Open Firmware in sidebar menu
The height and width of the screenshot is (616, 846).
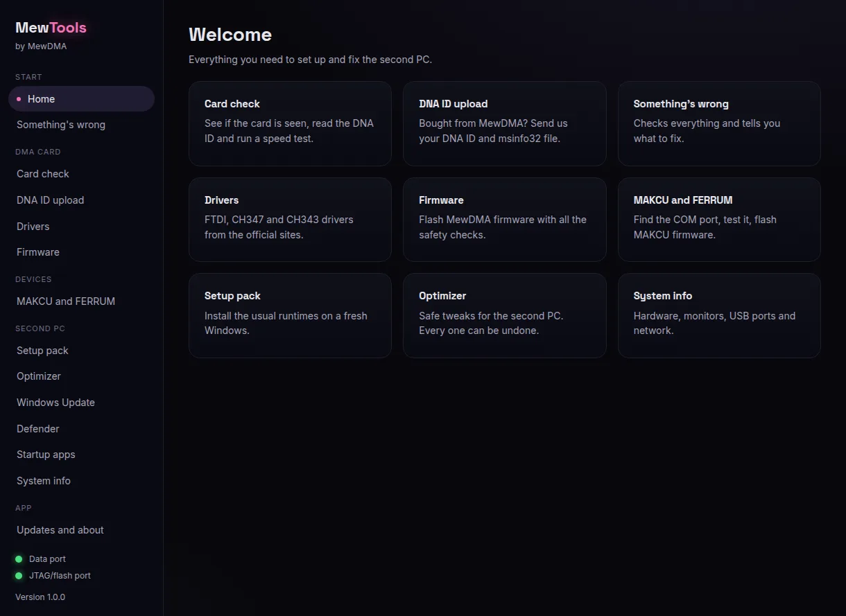[81, 252]
